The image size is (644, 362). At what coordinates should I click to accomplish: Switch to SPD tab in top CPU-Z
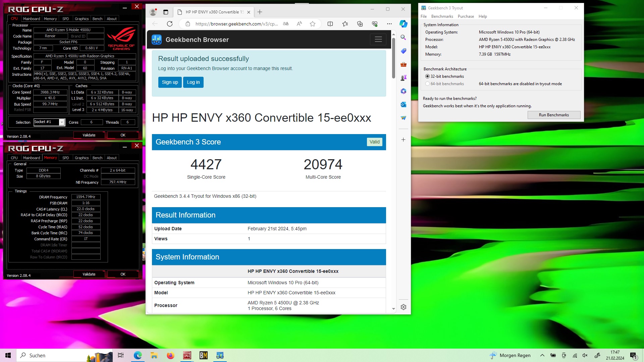pos(66,19)
